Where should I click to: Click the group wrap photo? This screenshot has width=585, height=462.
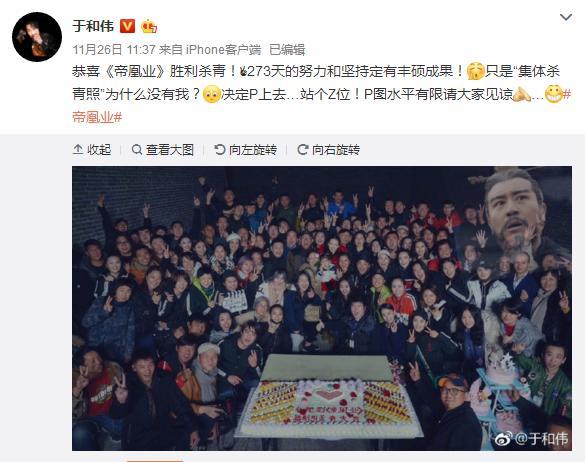click(322, 308)
